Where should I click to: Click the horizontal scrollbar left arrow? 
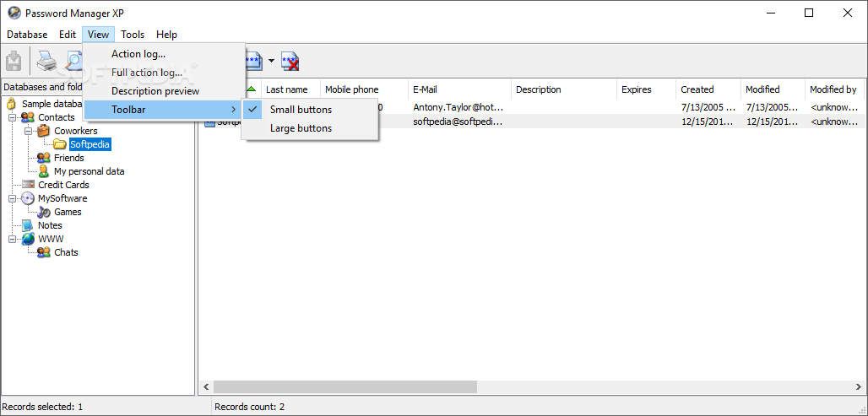(206, 386)
